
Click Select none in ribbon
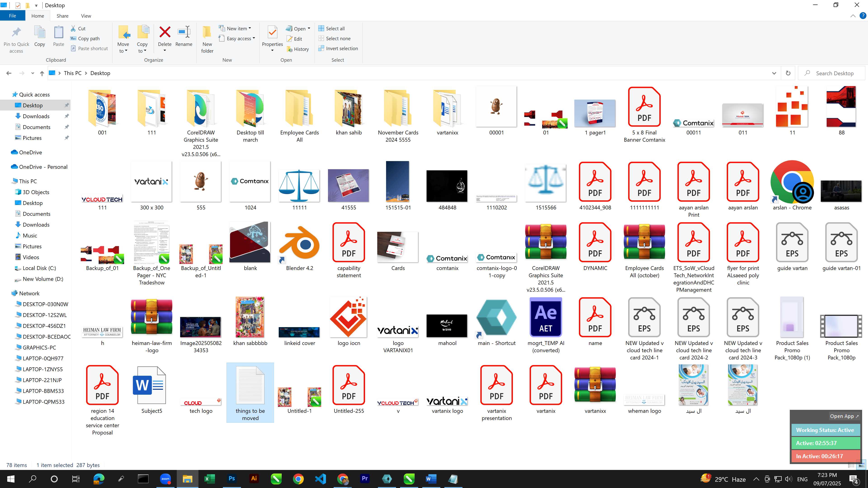click(x=334, y=38)
